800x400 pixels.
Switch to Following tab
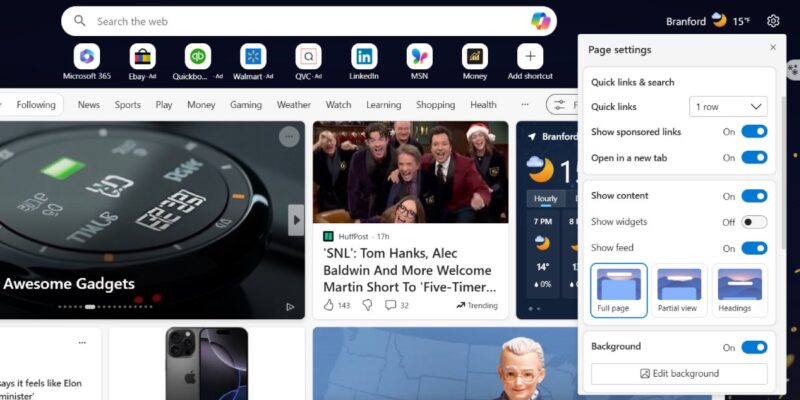[36, 105]
